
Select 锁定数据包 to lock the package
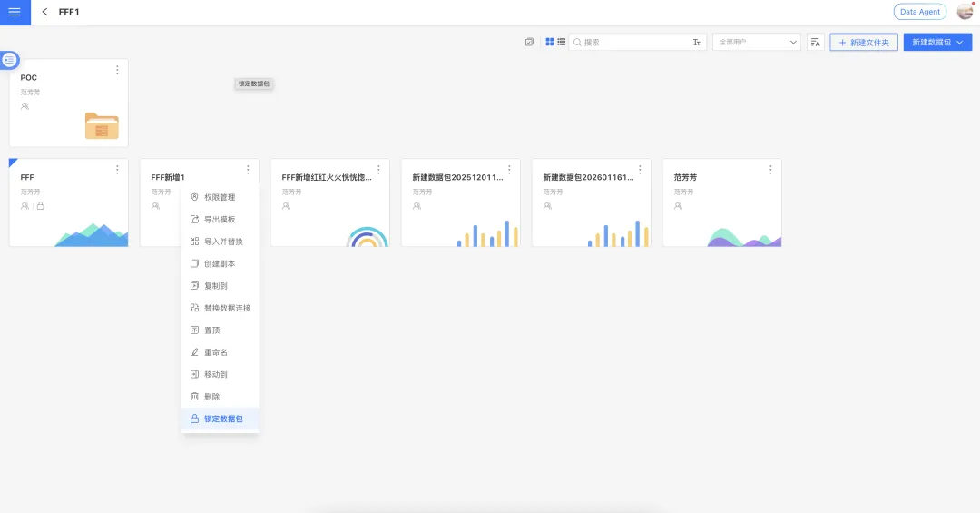(220, 419)
